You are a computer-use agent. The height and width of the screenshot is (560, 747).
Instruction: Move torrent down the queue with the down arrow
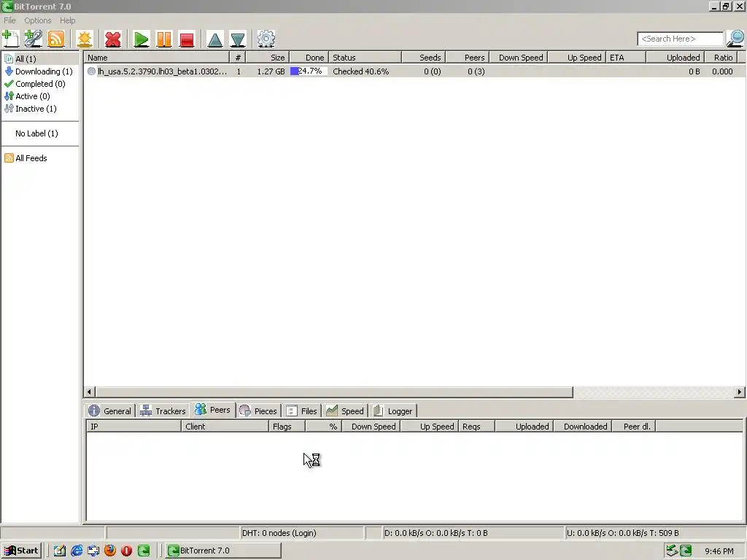click(x=238, y=39)
